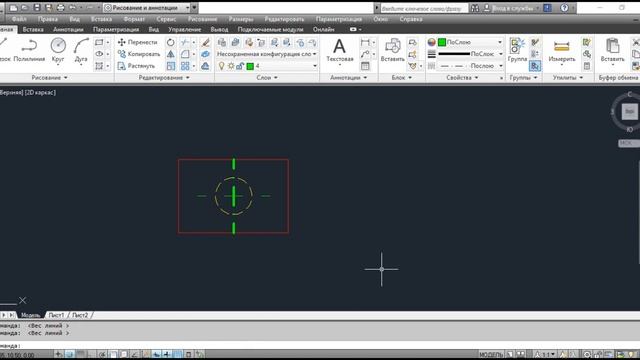Click the Group (Группа) icon

pos(517,51)
